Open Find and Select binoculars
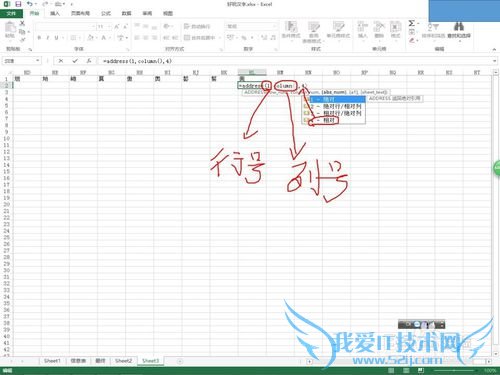Screen dimensions: 500x375 (459, 30)
